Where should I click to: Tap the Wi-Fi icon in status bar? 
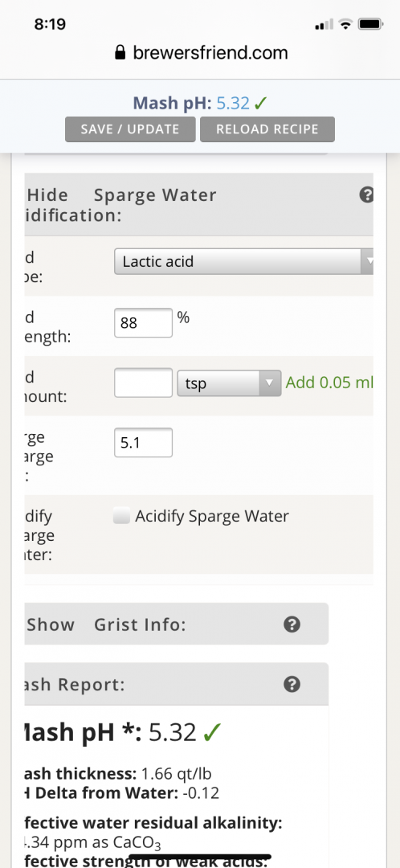[x=345, y=24]
